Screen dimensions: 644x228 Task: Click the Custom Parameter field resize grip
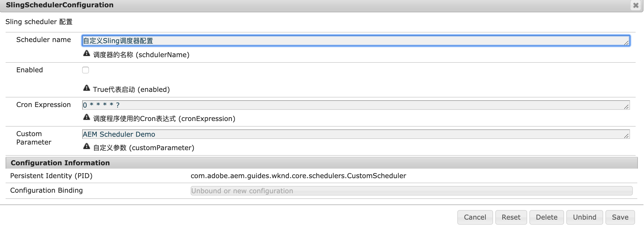(626, 136)
